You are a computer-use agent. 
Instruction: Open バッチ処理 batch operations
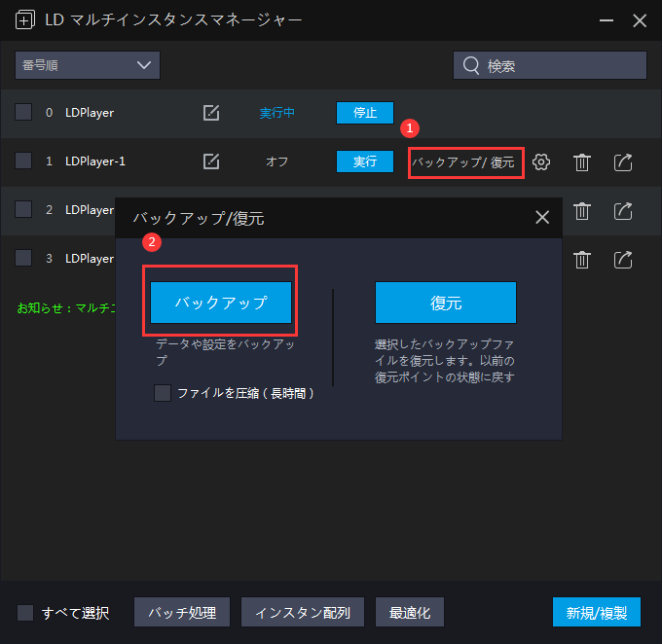pos(182,612)
